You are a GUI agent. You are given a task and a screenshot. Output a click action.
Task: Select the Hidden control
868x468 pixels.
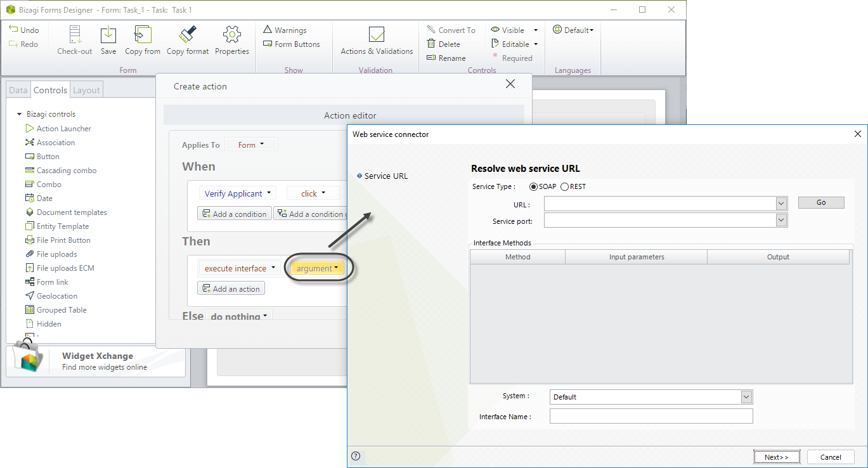point(43,323)
